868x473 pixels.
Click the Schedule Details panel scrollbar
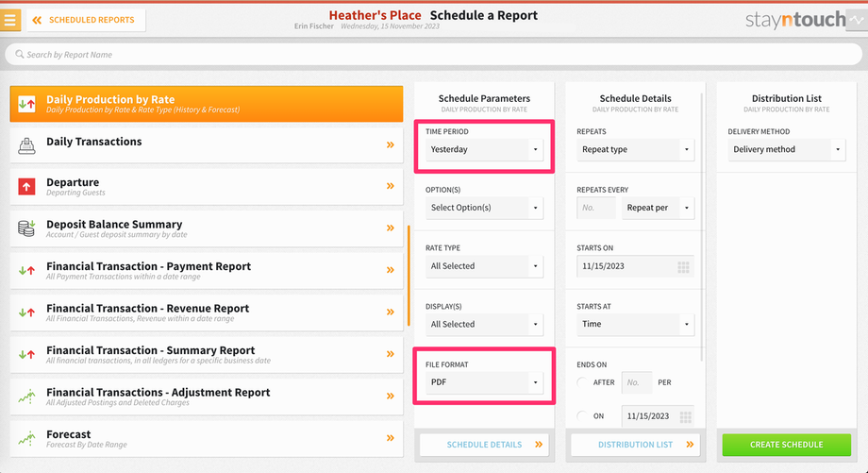(x=701, y=228)
